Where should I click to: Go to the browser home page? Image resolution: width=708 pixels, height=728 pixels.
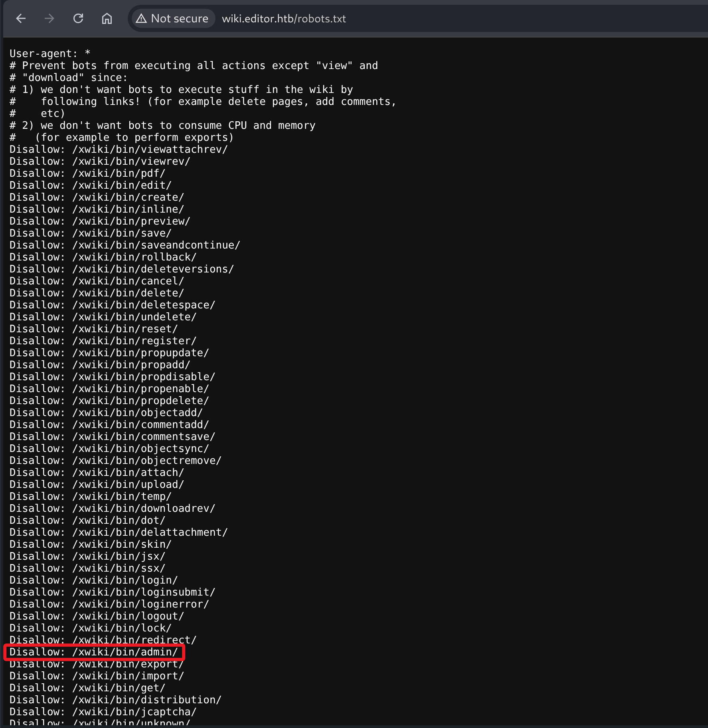[107, 18]
